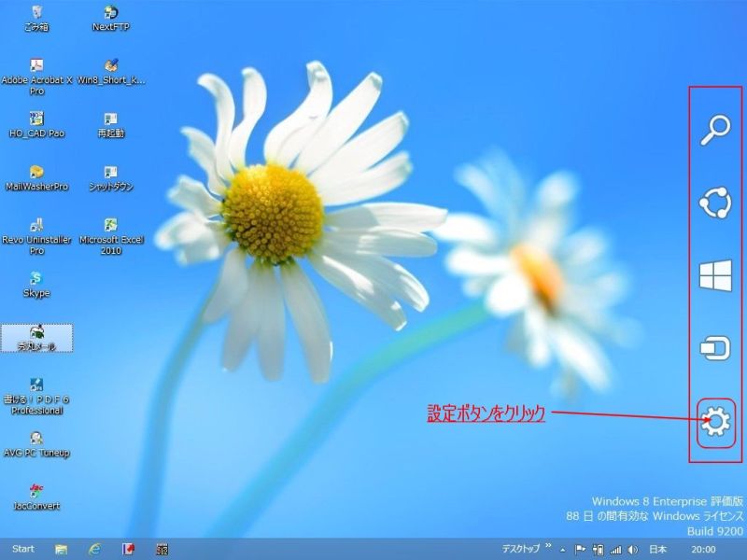Select the NextFTP desktop icon

coord(111,13)
